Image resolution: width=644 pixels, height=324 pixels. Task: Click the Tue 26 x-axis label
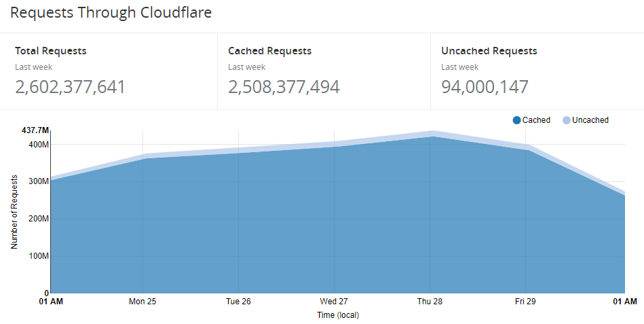[238, 301]
